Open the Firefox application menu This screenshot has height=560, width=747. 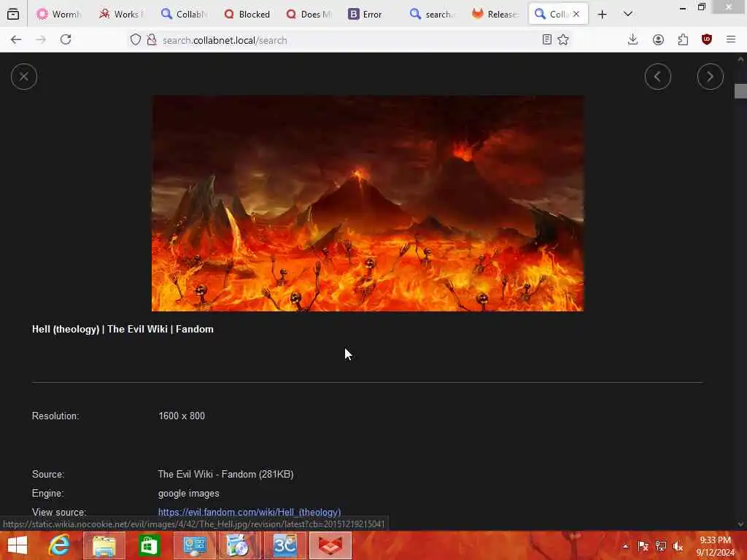tap(731, 40)
